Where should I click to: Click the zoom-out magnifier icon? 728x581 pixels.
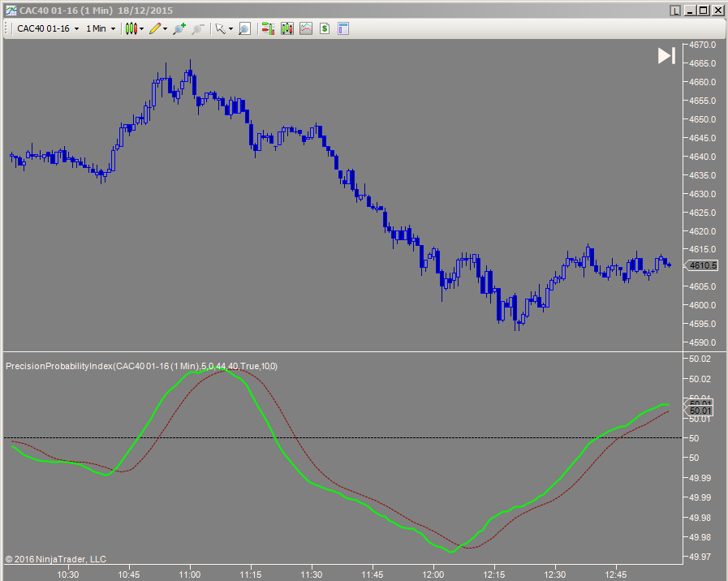click(197, 28)
